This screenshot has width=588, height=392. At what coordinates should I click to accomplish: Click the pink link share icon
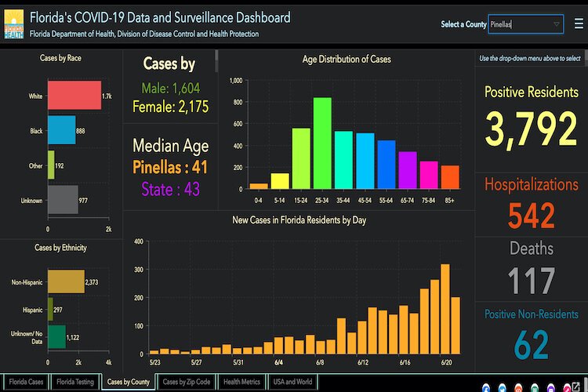click(567, 388)
